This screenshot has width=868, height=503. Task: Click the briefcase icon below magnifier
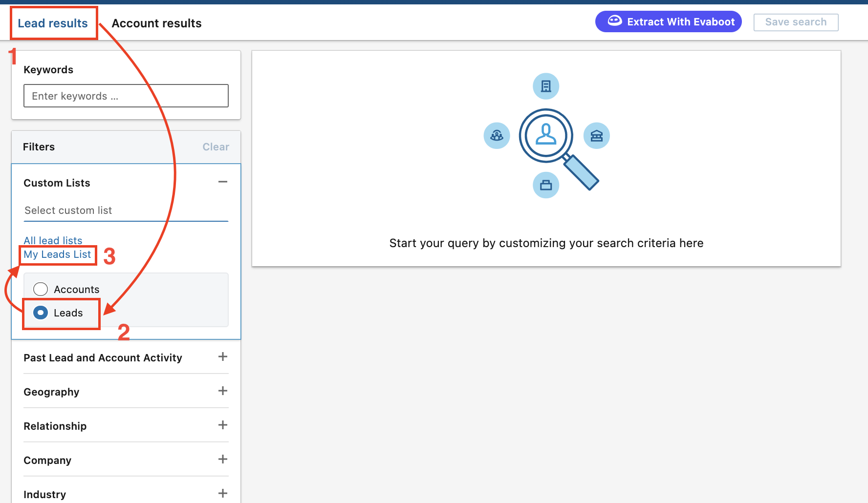click(x=546, y=185)
